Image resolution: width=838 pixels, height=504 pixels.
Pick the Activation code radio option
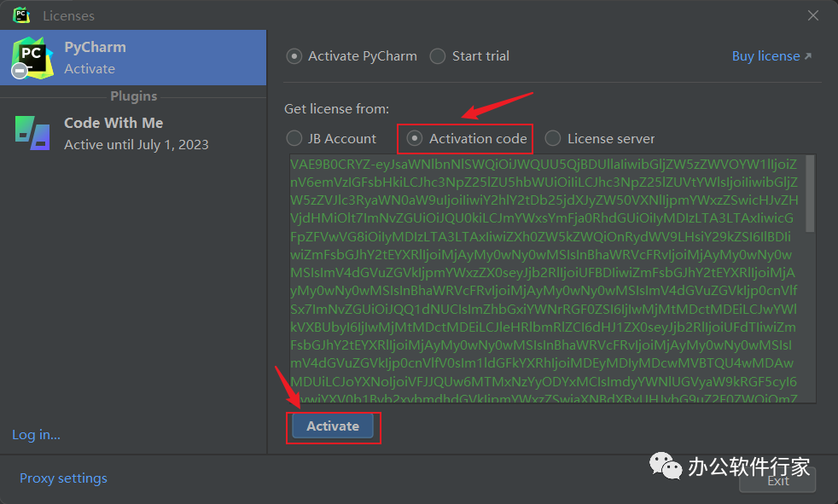point(415,138)
